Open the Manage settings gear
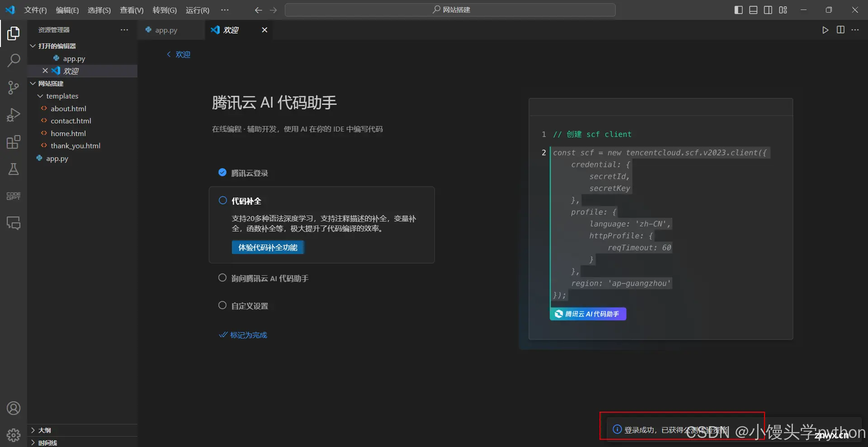 click(x=14, y=435)
